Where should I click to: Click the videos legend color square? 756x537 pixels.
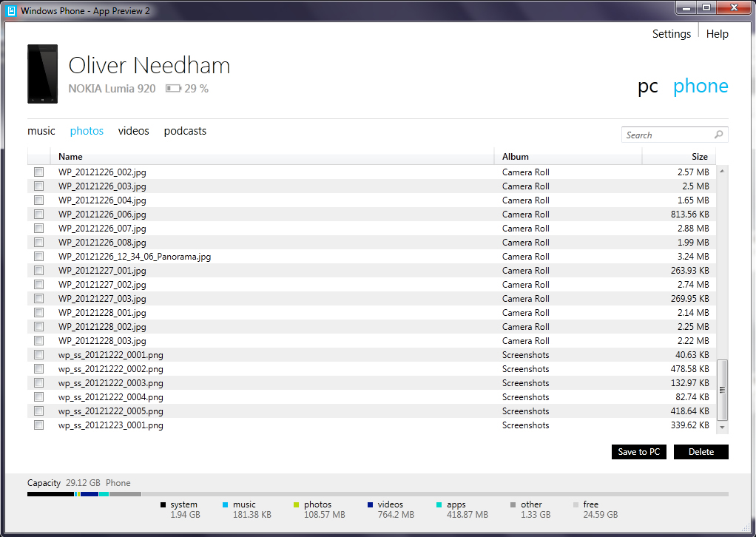pyautogui.click(x=371, y=504)
